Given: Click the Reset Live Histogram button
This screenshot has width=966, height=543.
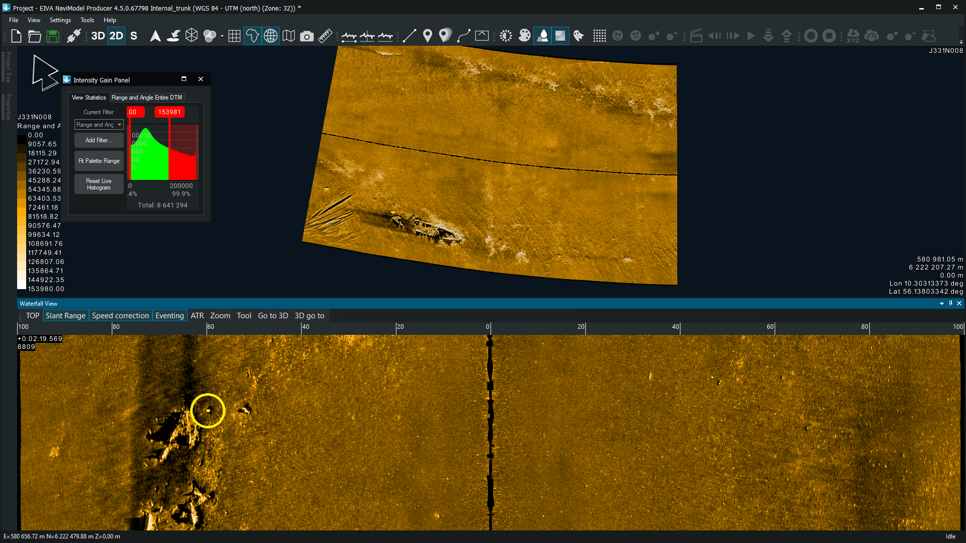Looking at the screenshot, I should click(x=98, y=184).
